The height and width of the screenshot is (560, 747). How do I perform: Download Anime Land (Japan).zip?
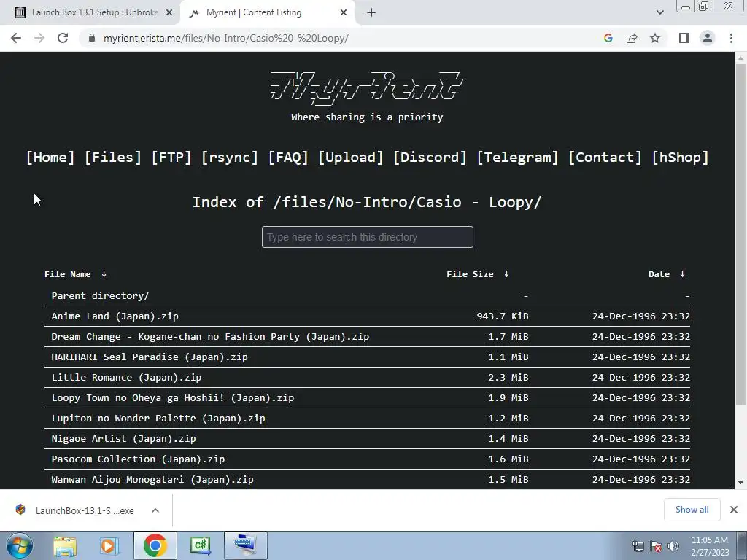tap(115, 316)
